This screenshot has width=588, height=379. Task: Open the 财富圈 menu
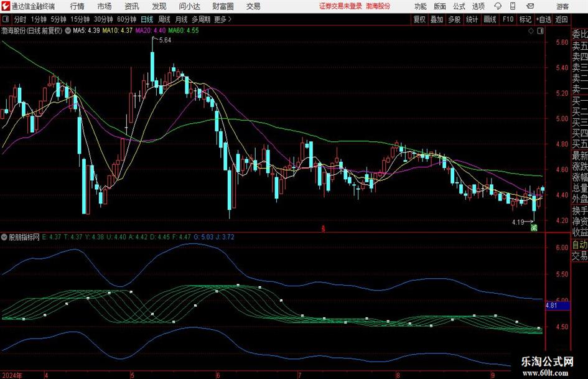point(223,6)
